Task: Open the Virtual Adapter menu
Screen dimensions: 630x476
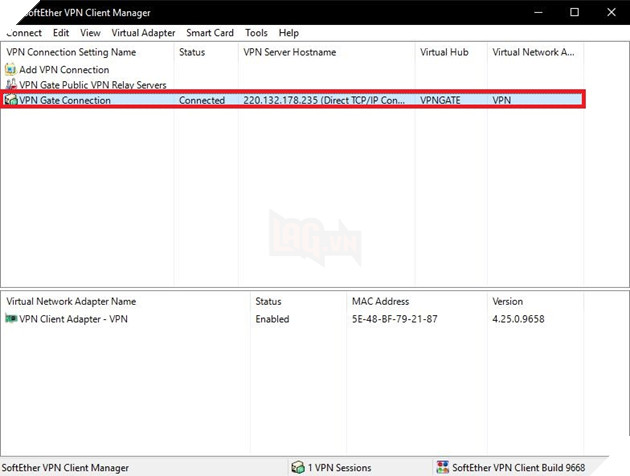Action: click(x=143, y=33)
